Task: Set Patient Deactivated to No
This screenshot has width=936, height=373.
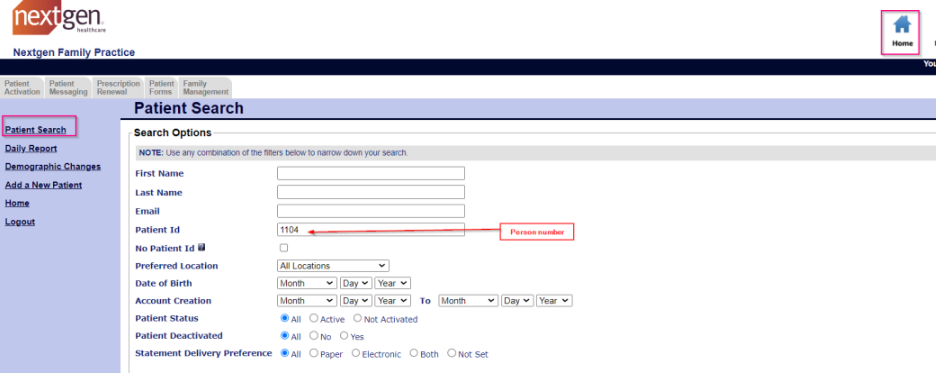Action: 313,336
